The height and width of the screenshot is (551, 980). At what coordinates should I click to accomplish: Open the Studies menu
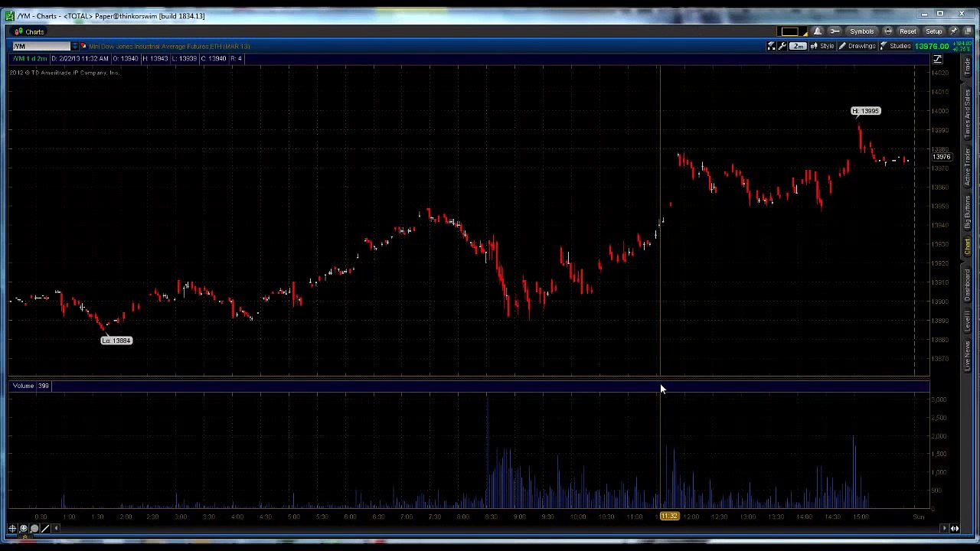(x=895, y=47)
